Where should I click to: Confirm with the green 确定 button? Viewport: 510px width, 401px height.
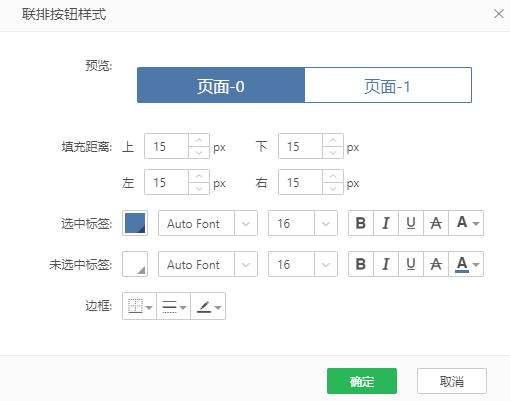click(x=362, y=381)
